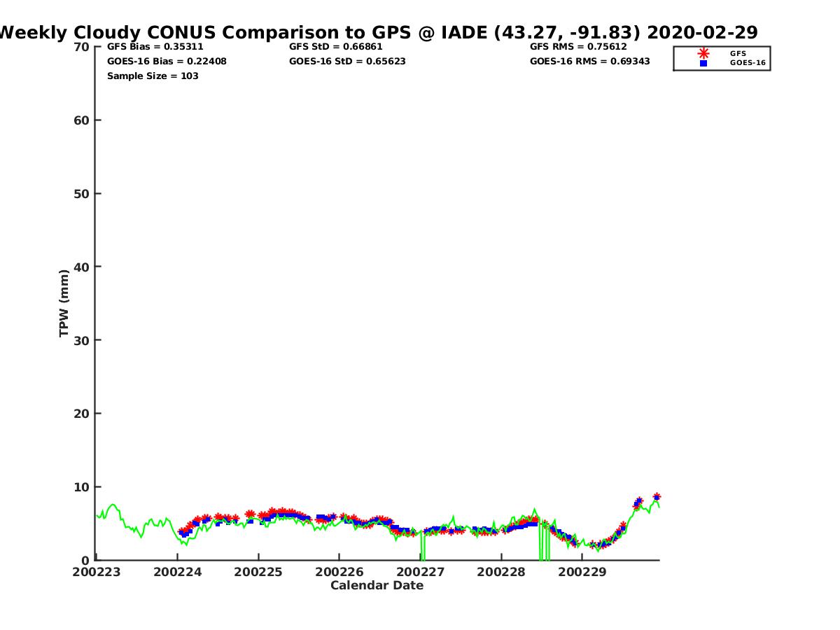Click the GFS RMS = 0.75612 value
This screenshot has width=840, height=630.
pyautogui.click(x=578, y=47)
